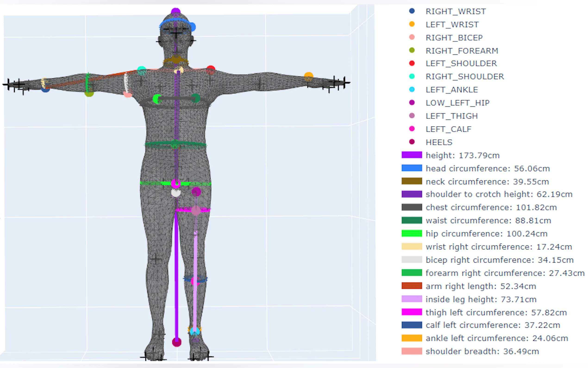This screenshot has width=588, height=368.
Task: Click the HEELS legend dot icon
Action: (411, 142)
